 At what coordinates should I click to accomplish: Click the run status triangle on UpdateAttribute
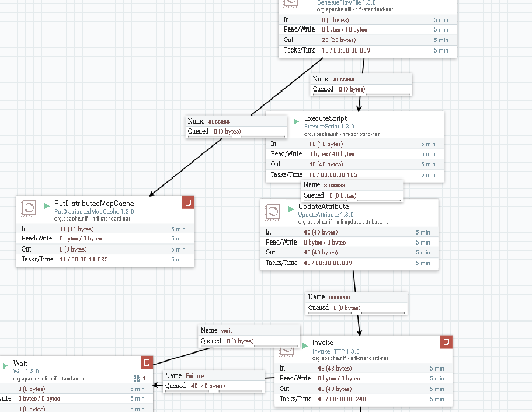tap(290, 209)
